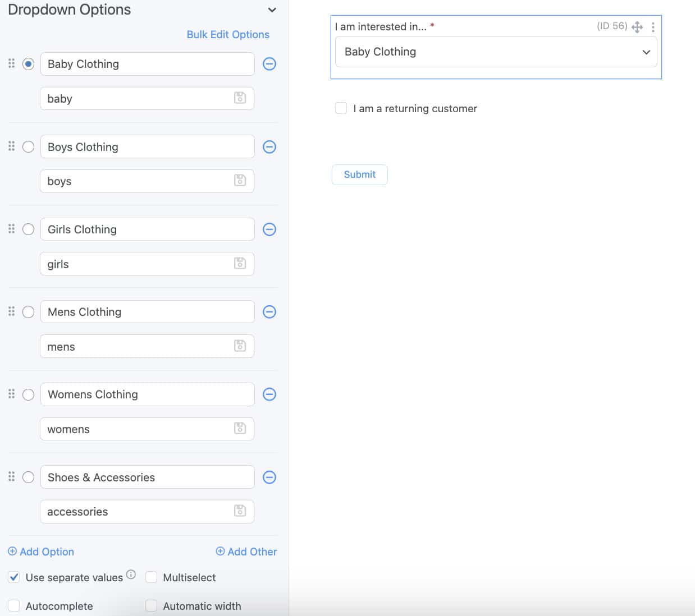Click the drag handle beside Girls Clothing
Image resolution: width=695 pixels, height=616 pixels.
[x=11, y=228]
